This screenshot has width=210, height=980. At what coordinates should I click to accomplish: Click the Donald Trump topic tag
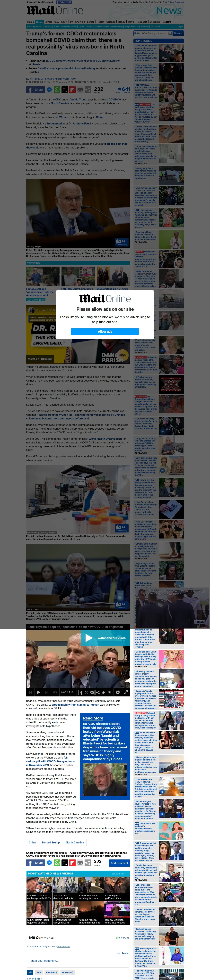[x=51, y=843]
